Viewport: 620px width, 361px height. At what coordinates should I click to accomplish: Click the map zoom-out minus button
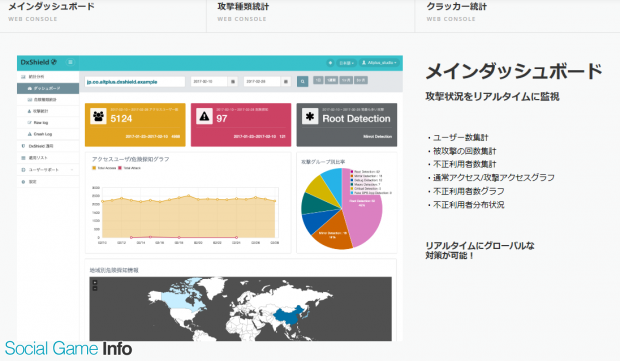point(95,289)
